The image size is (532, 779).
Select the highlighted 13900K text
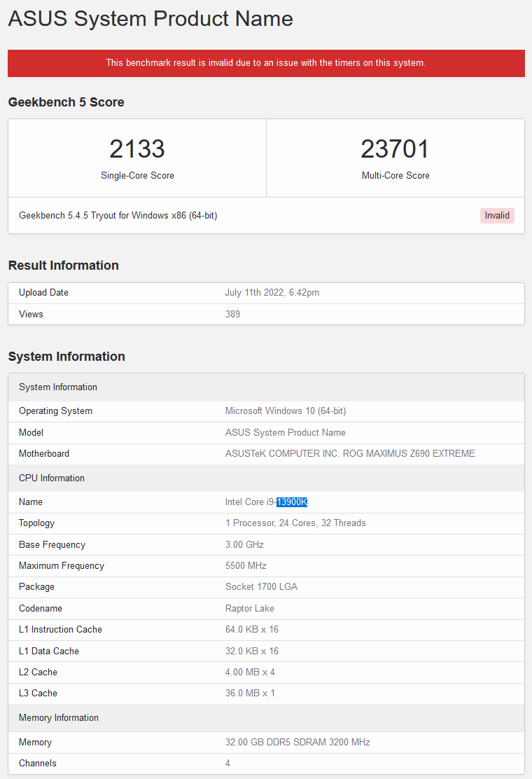[292, 502]
